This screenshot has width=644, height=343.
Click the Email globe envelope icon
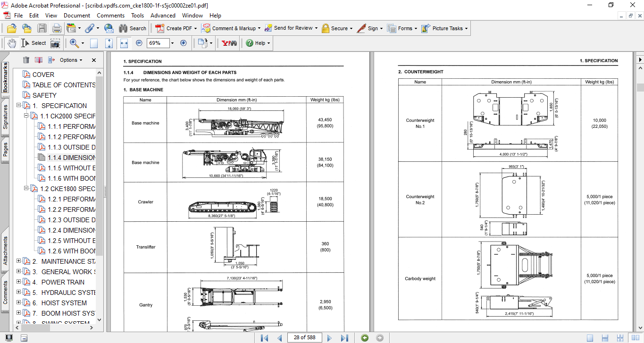(109, 28)
